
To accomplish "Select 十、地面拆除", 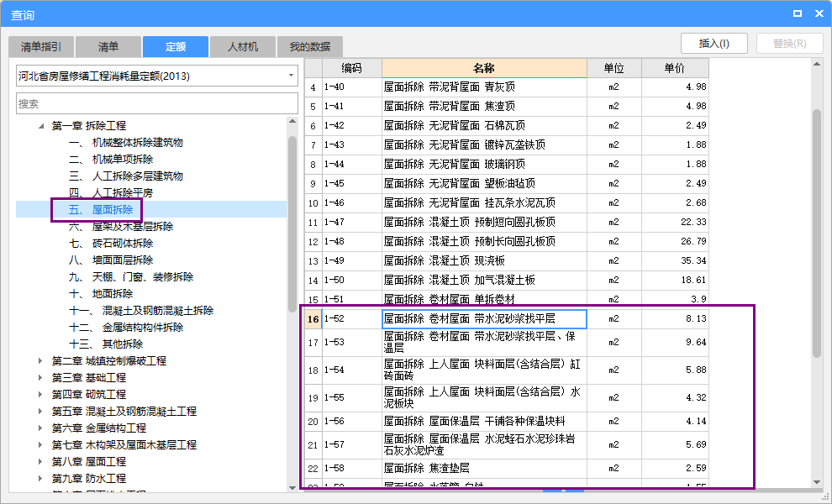I will [x=101, y=293].
